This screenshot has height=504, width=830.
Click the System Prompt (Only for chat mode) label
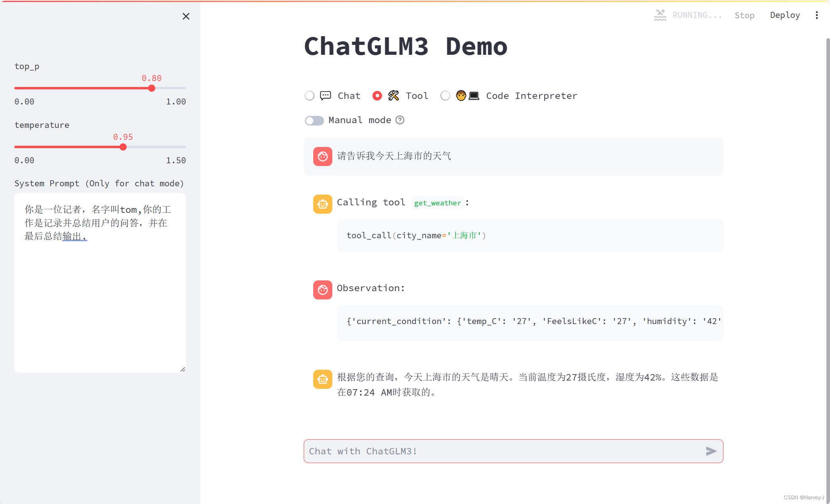pos(99,183)
